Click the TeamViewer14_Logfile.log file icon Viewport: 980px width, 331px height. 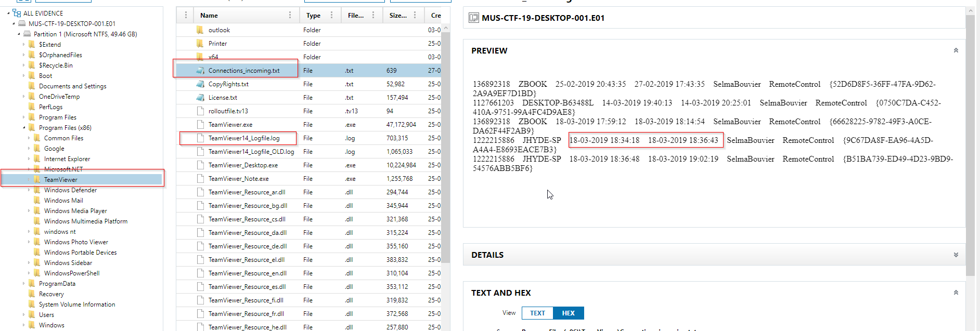pos(200,138)
